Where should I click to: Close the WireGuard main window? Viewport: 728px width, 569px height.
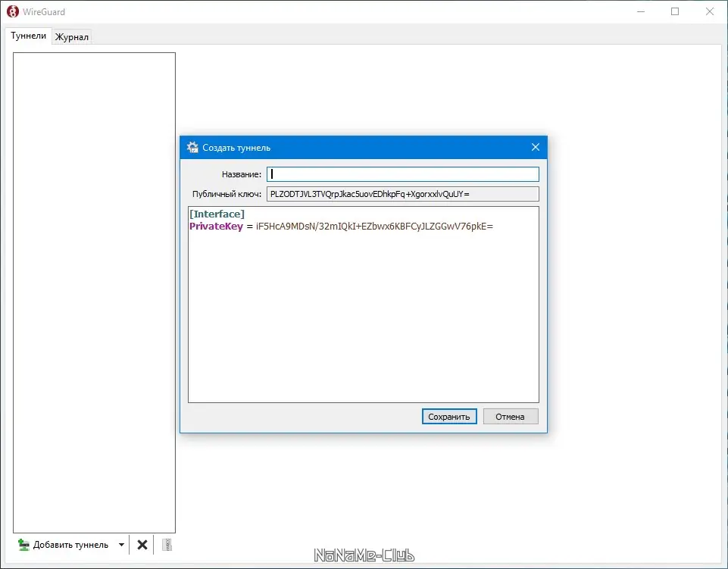pyautogui.click(x=709, y=11)
